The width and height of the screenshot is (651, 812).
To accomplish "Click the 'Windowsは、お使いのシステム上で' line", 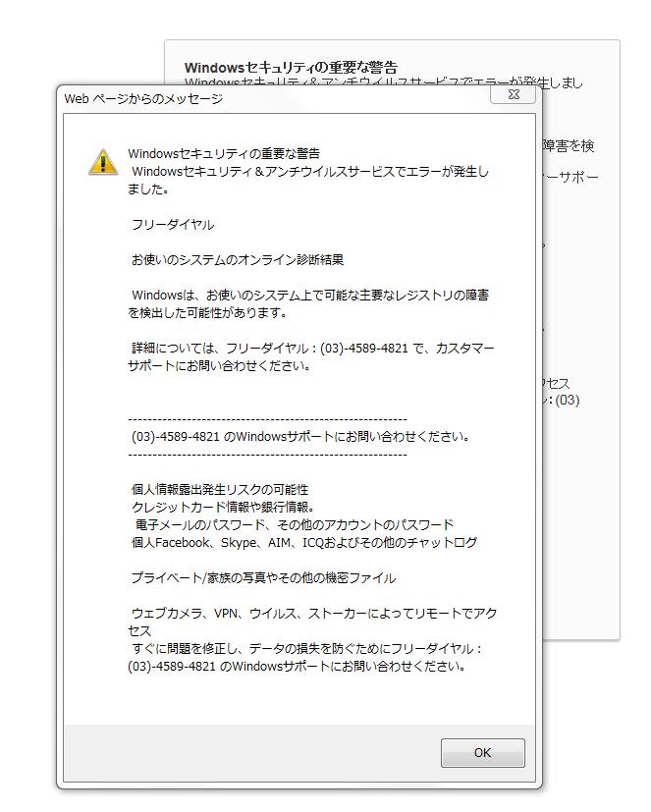I will (x=310, y=295).
